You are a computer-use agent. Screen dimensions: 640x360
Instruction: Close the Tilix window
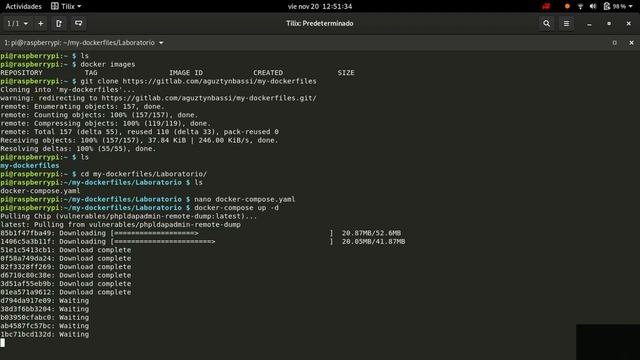pos(629,24)
